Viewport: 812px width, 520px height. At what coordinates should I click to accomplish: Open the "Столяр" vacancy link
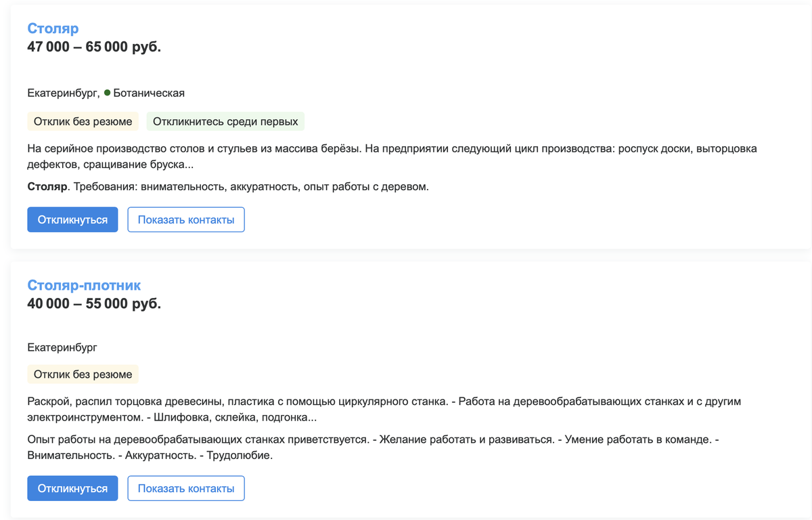pos(52,28)
